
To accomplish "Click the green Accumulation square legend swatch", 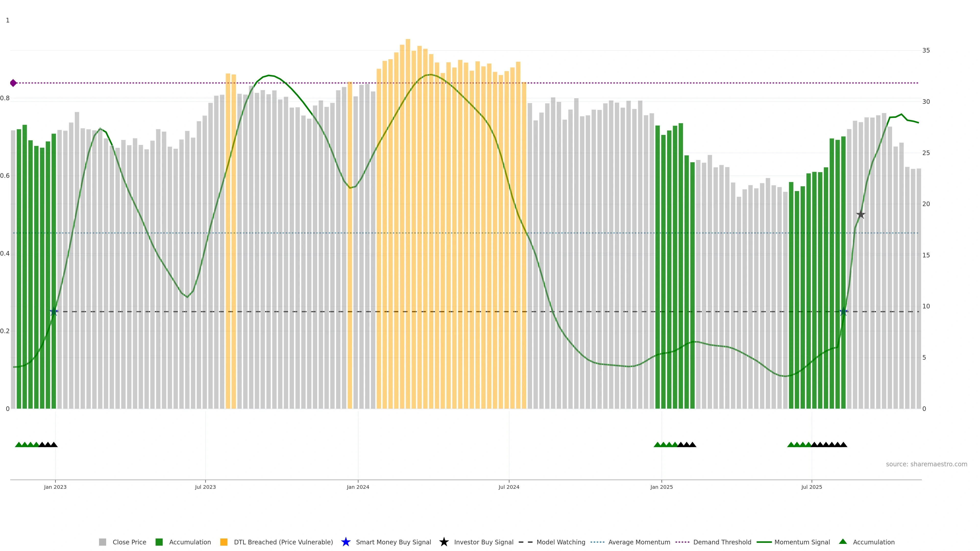I will pyautogui.click(x=159, y=542).
